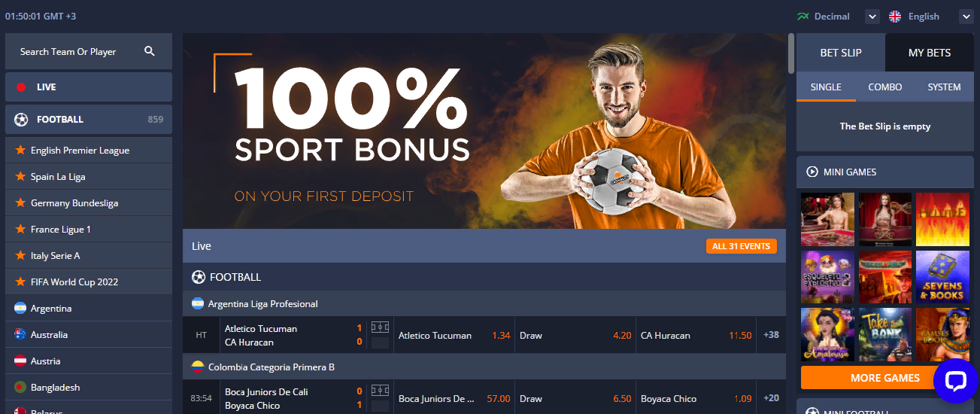980x414 pixels.
Task: Click ALL 31 EVENTS button
Action: click(742, 246)
